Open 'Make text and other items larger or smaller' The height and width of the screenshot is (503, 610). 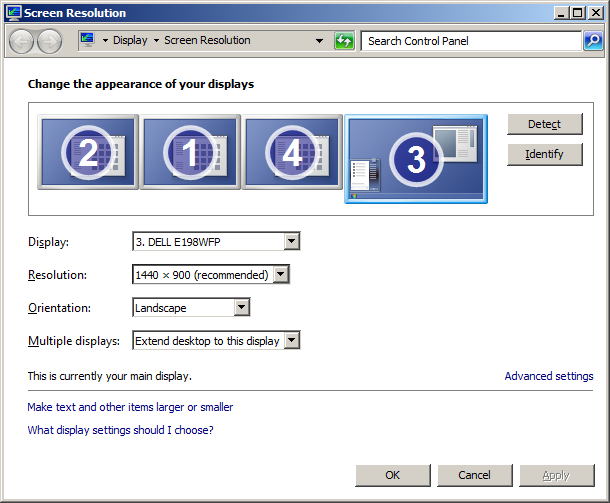tap(130, 407)
